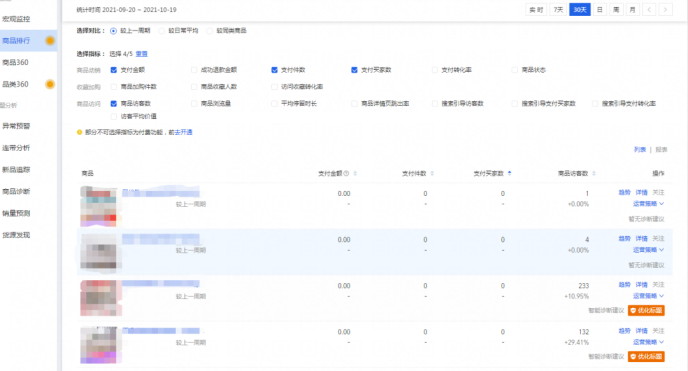688x371 pixels.
Task: Click the 去开通 link
Action: pos(183,132)
